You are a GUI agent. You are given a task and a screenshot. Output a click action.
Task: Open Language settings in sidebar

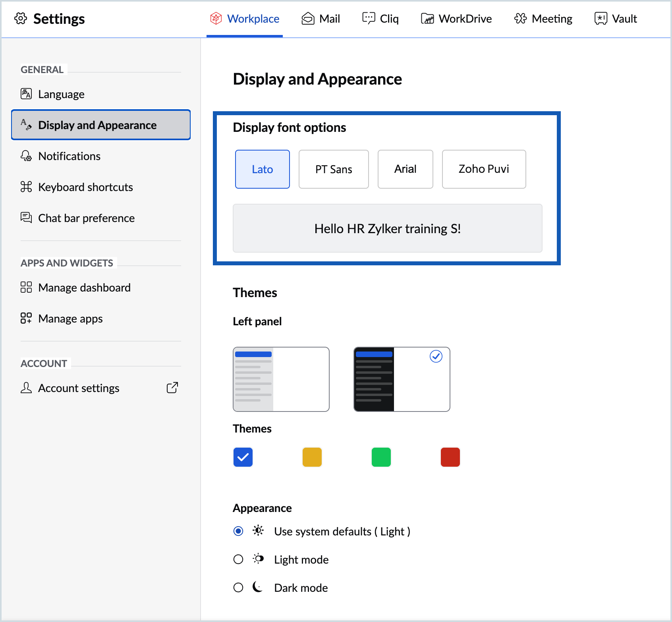click(101, 94)
